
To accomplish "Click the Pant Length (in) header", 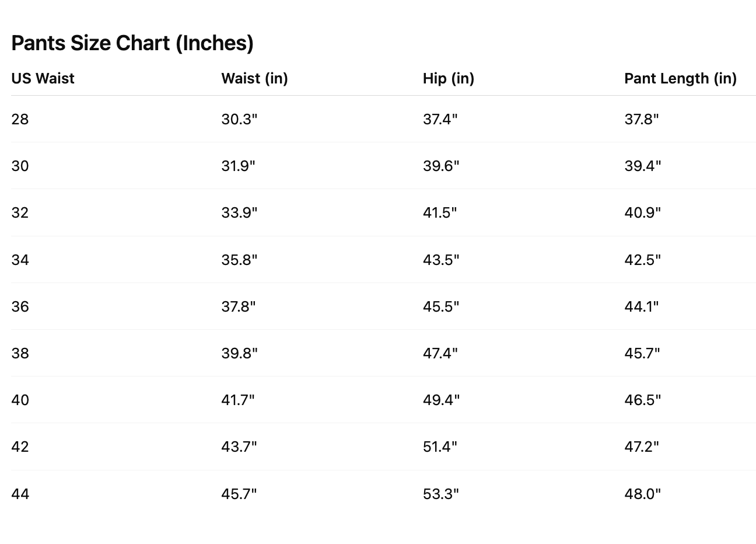I will (x=680, y=79).
